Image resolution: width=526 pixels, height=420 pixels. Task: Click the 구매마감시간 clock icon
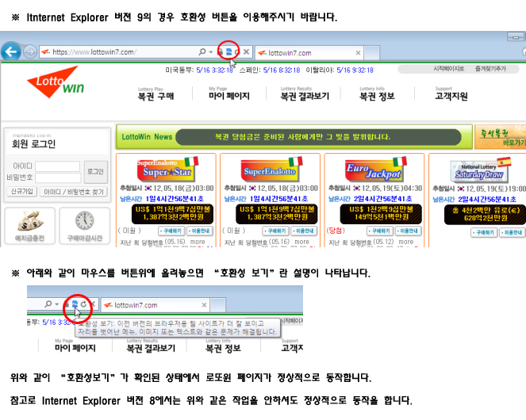coord(85,220)
